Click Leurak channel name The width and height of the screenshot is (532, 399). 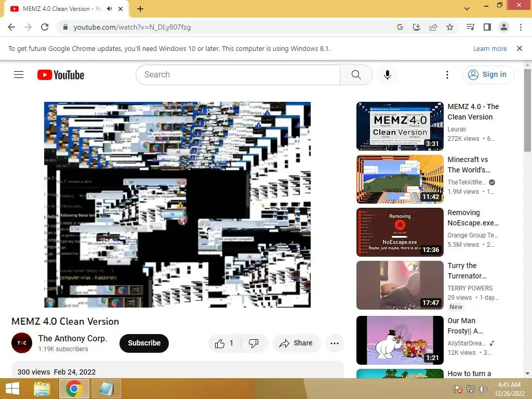(x=457, y=129)
